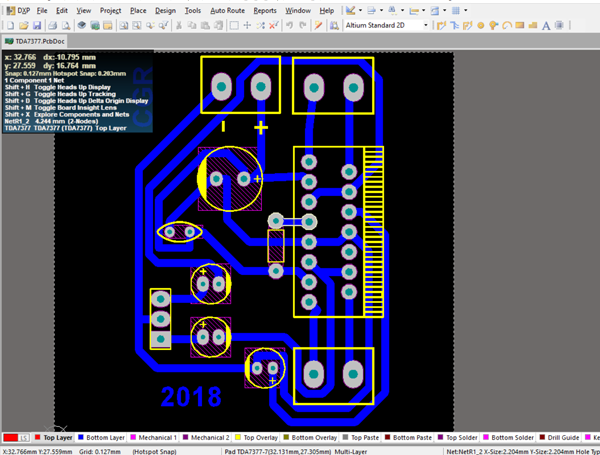Click the DXP system menu icon
Viewport: 600px width, 455px height.
click(x=11, y=9)
